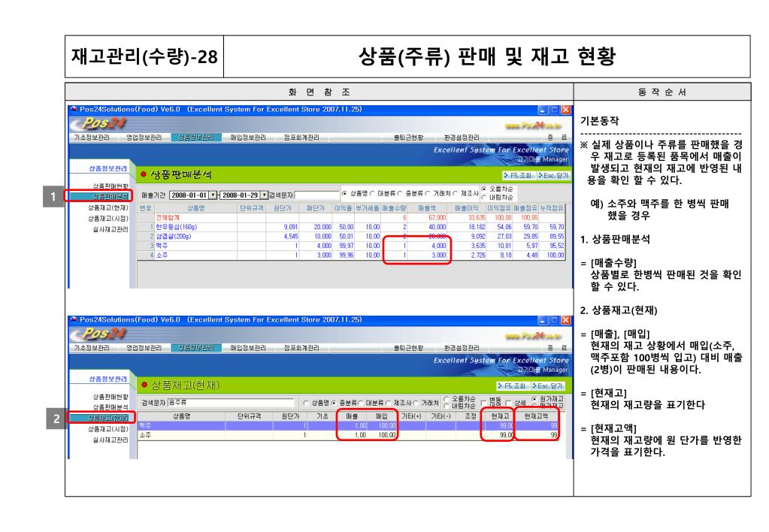The height and width of the screenshot is (532, 769).
Task: Select 삼겹살(200g) row in sales table
Action: [x=351, y=237]
